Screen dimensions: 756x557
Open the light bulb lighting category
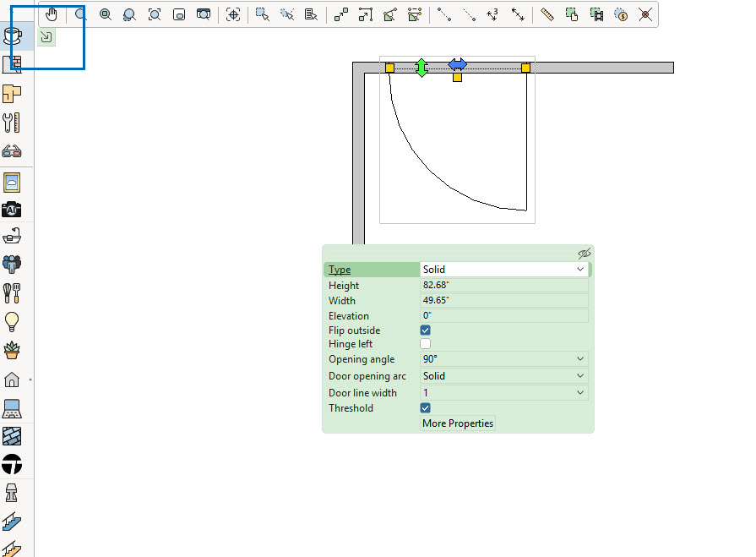pyautogui.click(x=12, y=322)
